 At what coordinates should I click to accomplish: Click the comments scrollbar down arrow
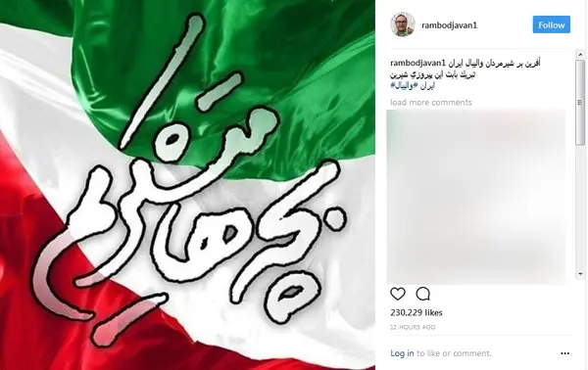[x=580, y=274]
